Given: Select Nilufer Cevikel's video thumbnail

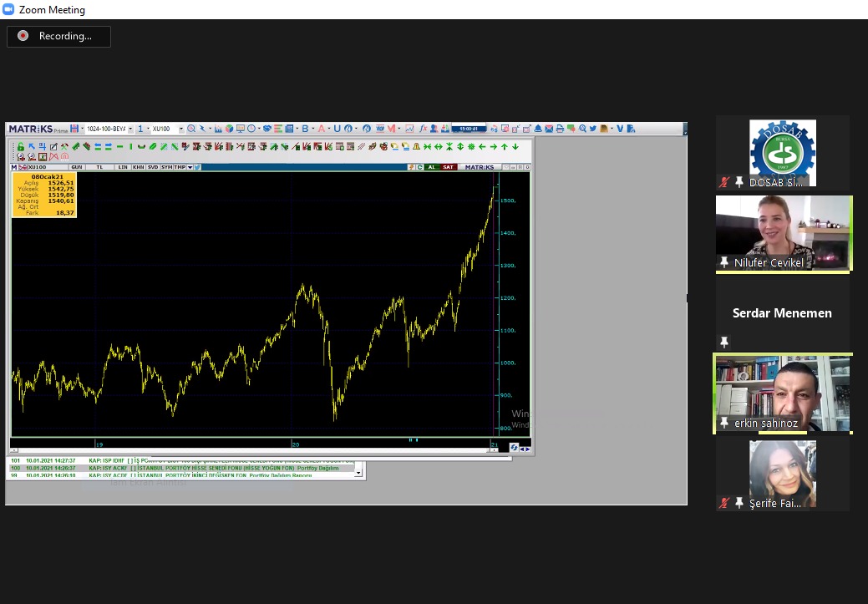Looking at the screenshot, I should (x=783, y=233).
